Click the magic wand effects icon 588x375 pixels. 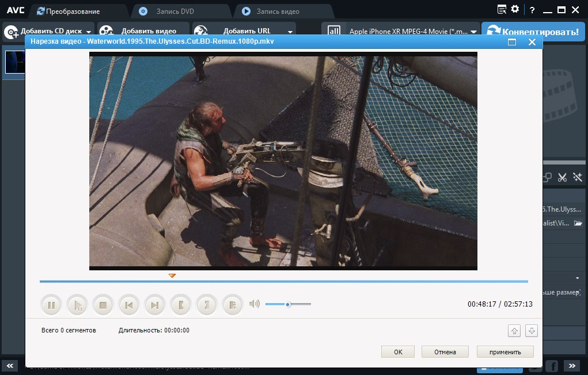(577, 177)
